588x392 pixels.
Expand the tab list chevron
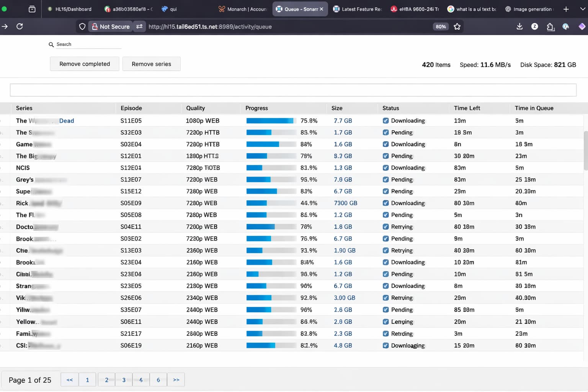click(582, 9)
